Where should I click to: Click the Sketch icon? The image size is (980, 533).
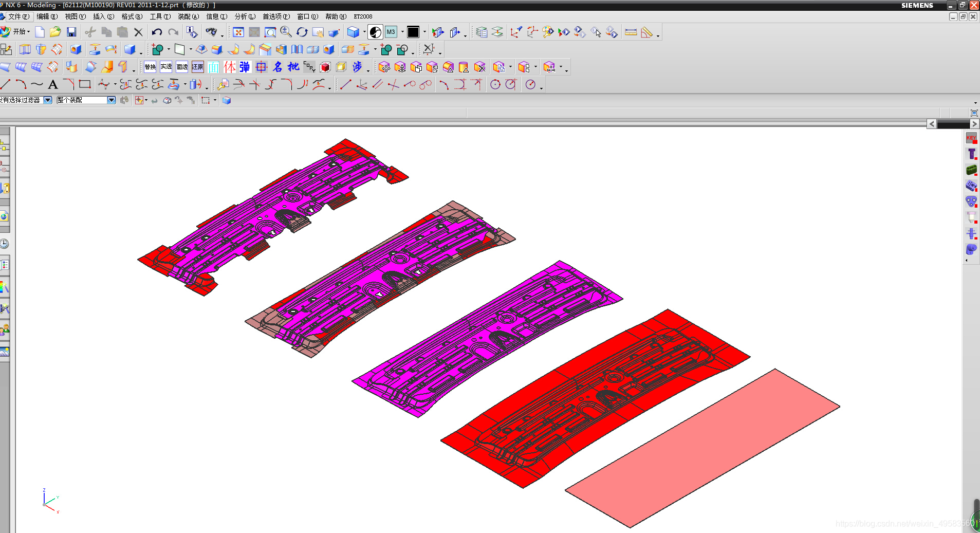(6, 49)
